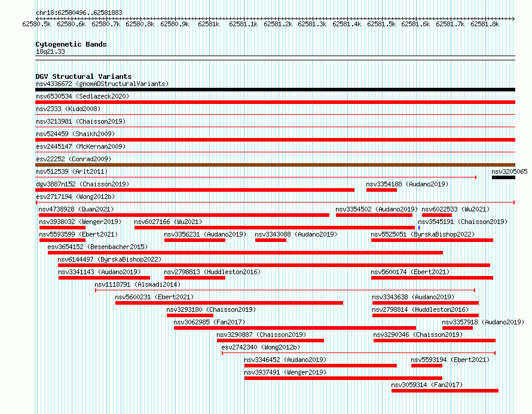Click the nsv524459 (Shaikh2009) label
Image resolution: width=532 pixels, height=414 pixels.
coord(75,134)
